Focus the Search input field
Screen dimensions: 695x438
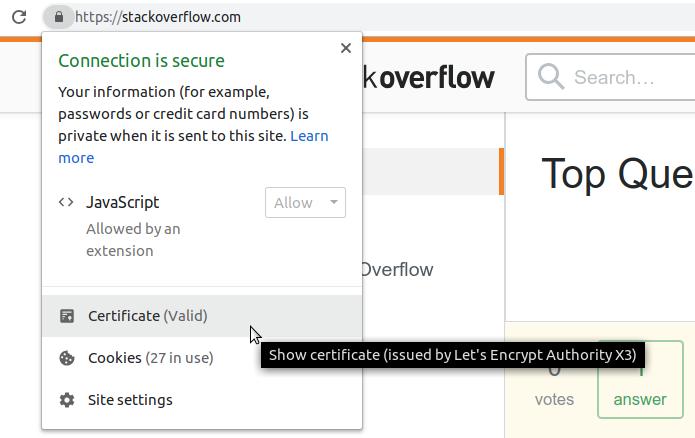coord(611,77)
